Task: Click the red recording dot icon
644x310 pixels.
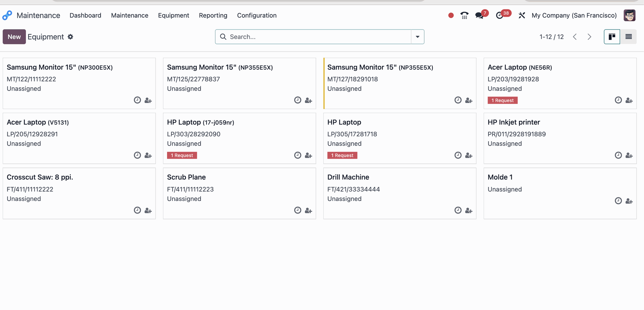Action: pos(451,15)
